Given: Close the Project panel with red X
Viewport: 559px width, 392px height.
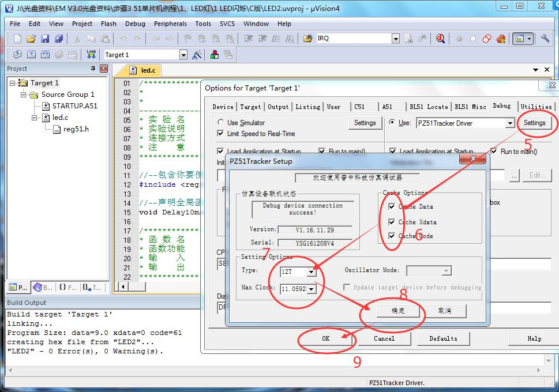Looking at the screenshot, I should point(104,69).
